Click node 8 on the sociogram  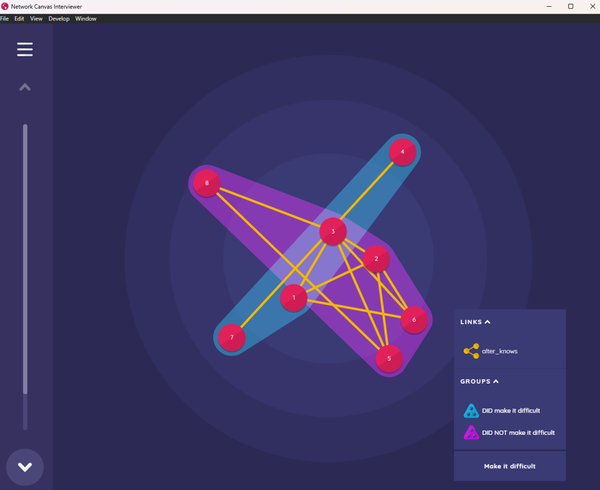pos(207,183)
